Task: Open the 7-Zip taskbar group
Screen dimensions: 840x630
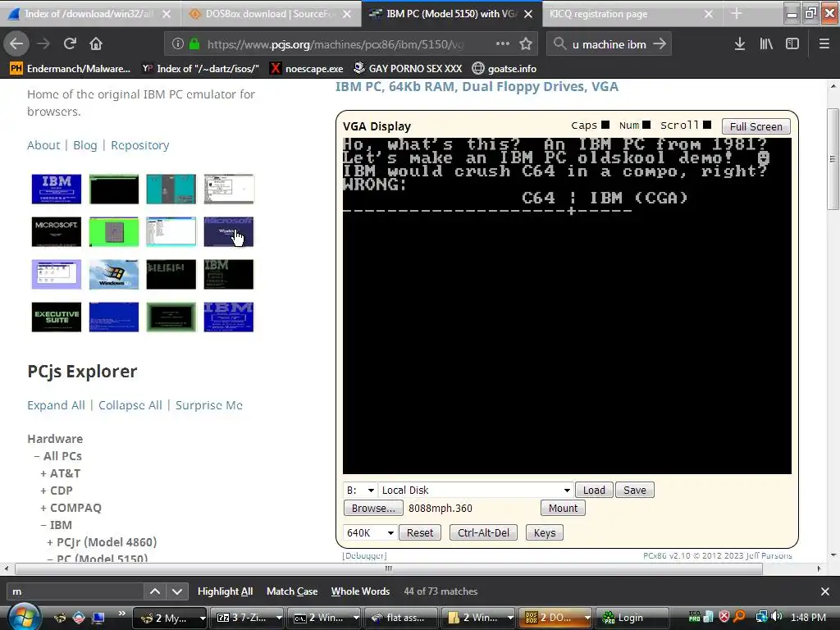Action: coord(248,618)
